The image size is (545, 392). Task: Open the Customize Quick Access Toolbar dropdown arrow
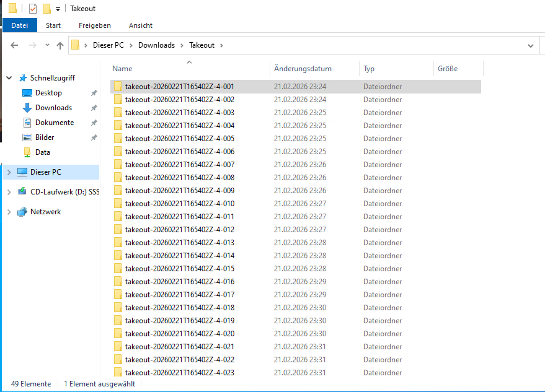click(x=58, y=9)
